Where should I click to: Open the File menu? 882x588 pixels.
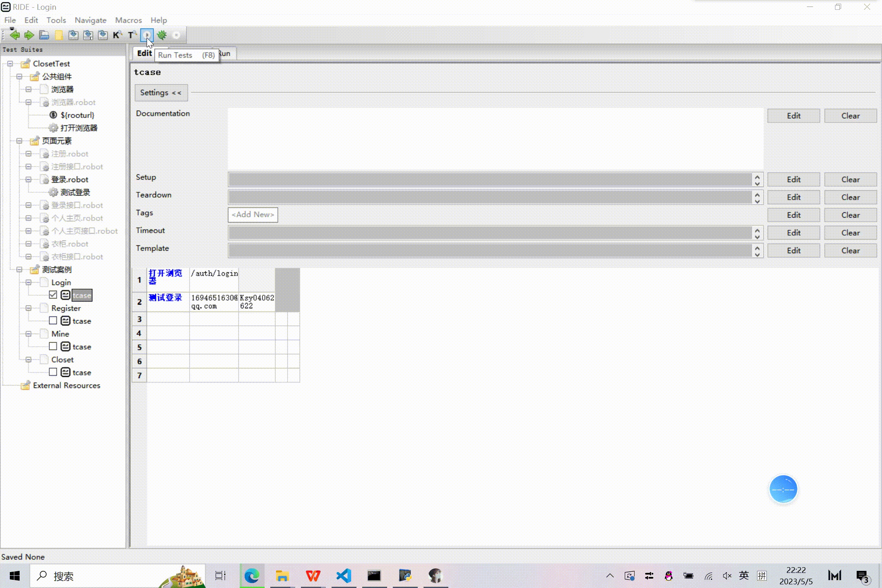coord(10,20)
